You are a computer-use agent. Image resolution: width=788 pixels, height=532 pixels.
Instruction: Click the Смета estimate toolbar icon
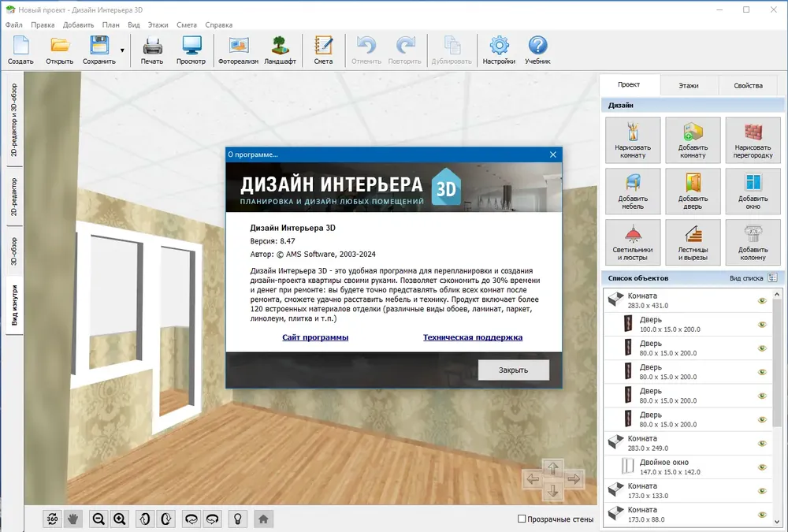point(323,50)
